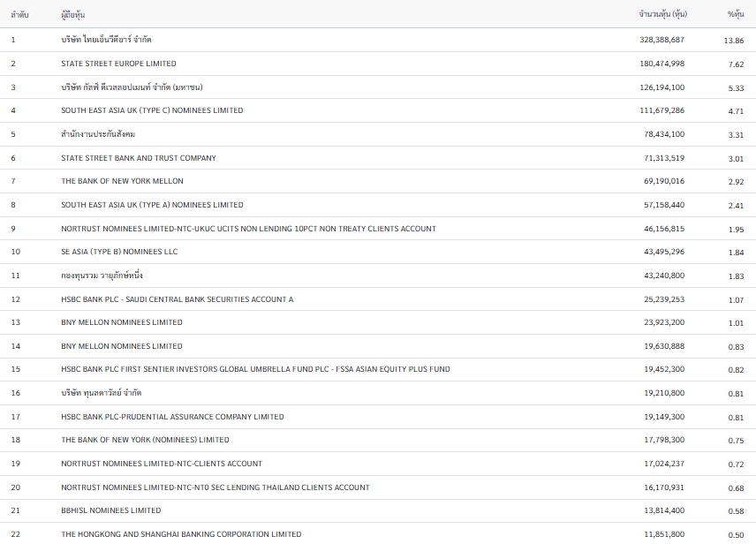Click share count 19,210,800

[x=664, y=393]
